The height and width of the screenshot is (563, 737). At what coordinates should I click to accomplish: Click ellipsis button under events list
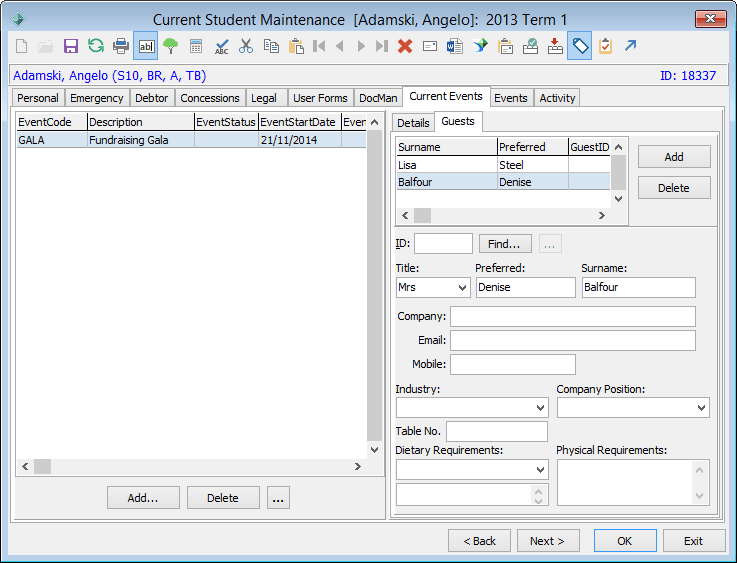click(278, 498)
